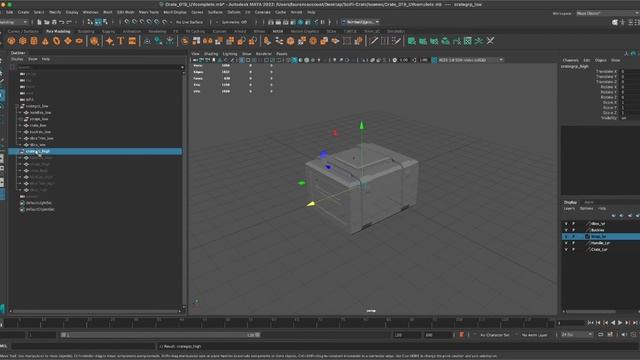This screenshot has width=640, height=360.
Task: Click the Undo arrow icon
Action: point(61,22)
